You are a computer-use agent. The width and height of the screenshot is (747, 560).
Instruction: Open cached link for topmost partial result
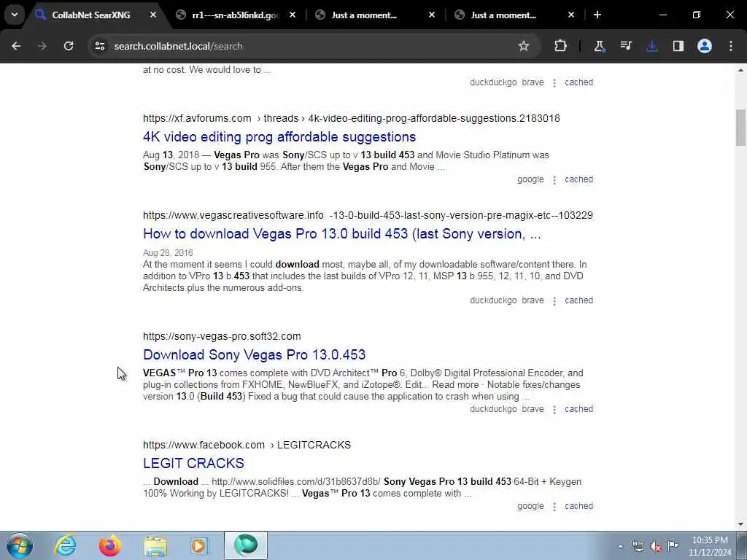point(578,82)
